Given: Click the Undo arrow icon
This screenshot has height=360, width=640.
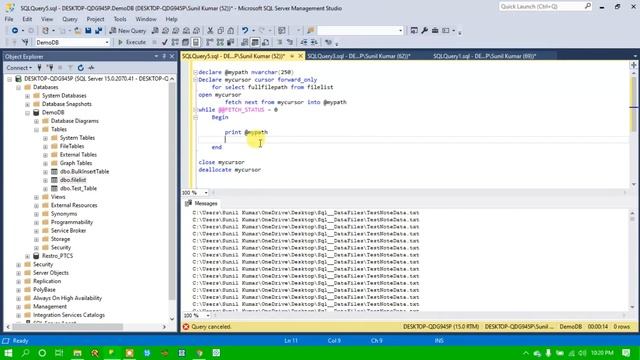Looking at the screenshot, I should (x=245, y=31).
